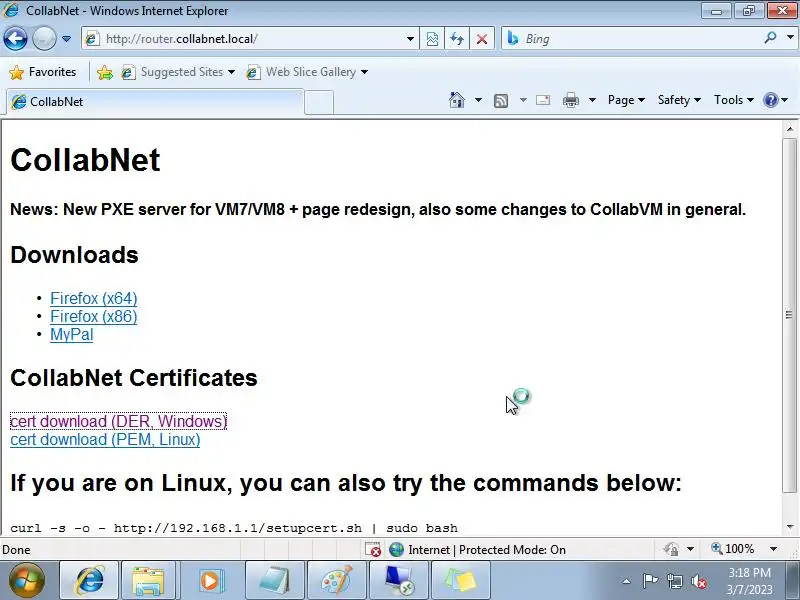The image size is (800, 600).
Task: Open the Paint taskbar icon
Action: pos(337,581)
